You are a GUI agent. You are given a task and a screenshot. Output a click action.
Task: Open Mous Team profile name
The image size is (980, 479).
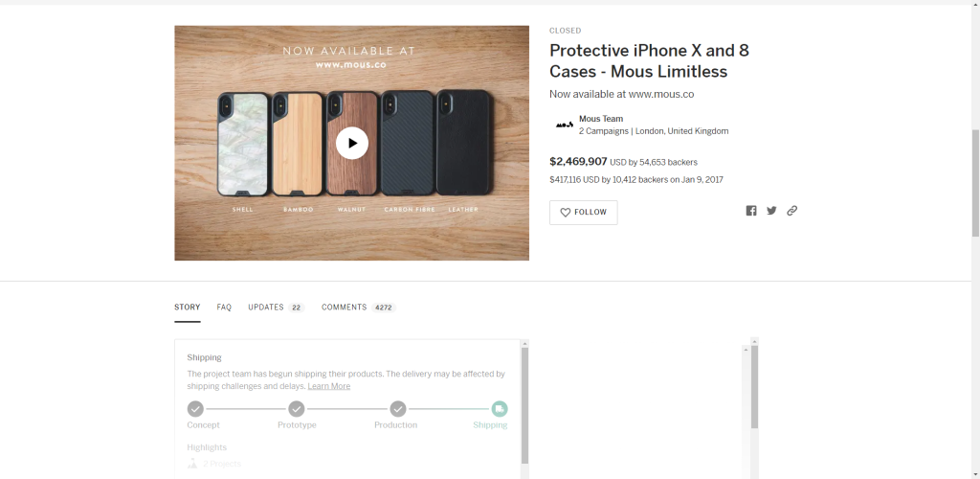point(601,119)
